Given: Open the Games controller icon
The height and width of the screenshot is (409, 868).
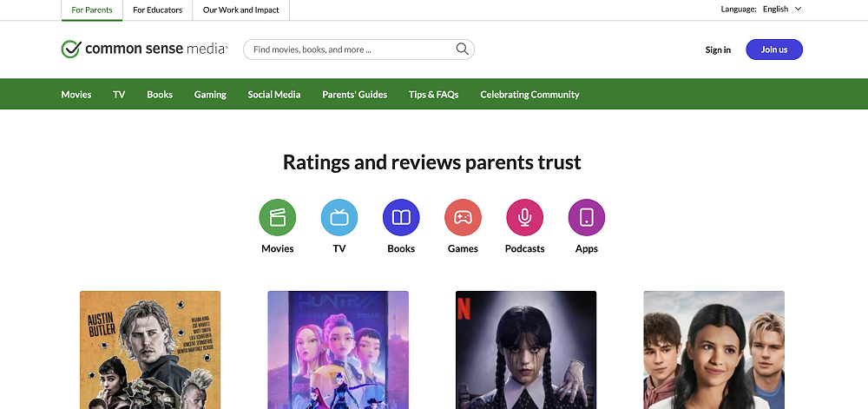Looking at the screenshot, I should click(x=463, y=217).
